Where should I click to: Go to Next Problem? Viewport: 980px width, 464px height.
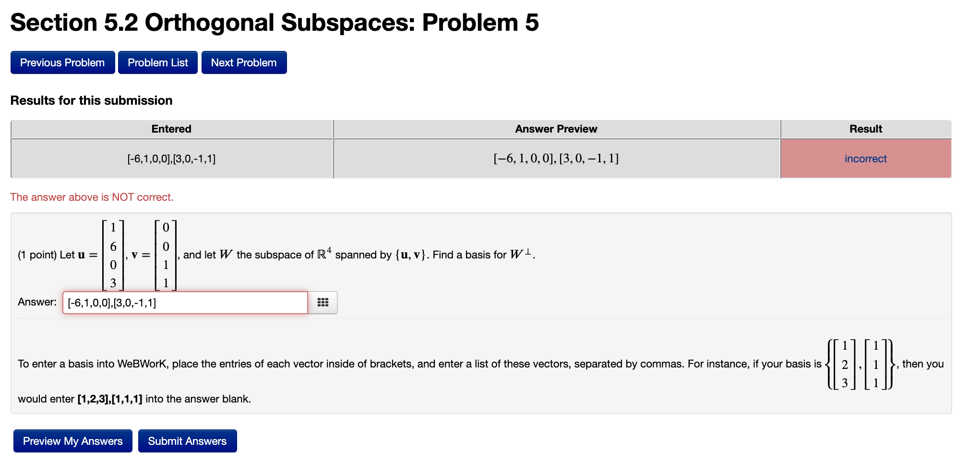pyautogui.click(x=244, y=62)
